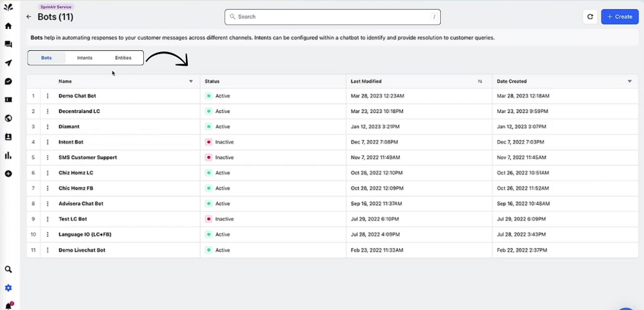Click the Sprinklr logo icon
This screenshot has width=644, height=310.
(x=8, y=7)
